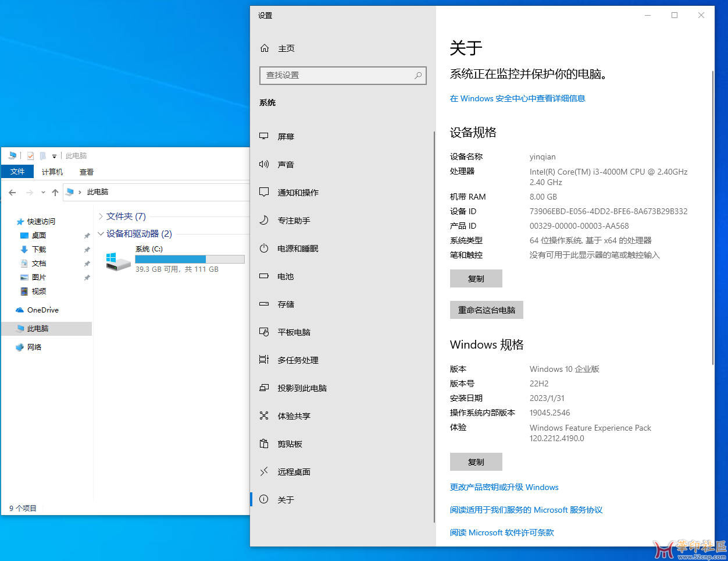
Task: Open 电池 battery icon
Action: click(264, 276)
